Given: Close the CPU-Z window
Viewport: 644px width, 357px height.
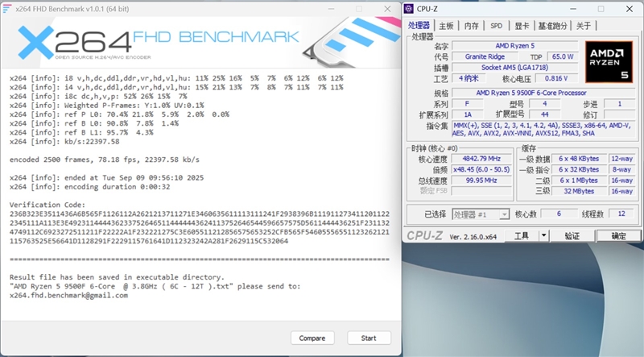Looking at the screenshot, I should coord(629,10).
